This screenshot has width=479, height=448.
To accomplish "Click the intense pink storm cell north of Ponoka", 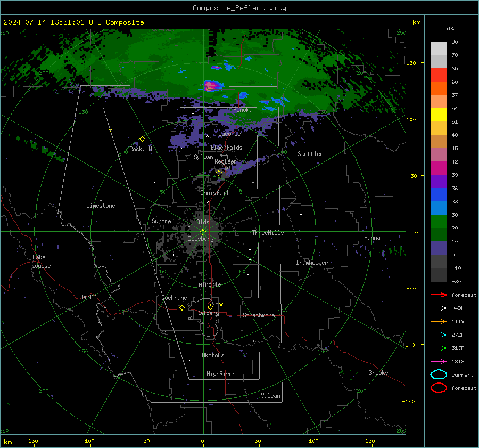I will click(211, 86).
